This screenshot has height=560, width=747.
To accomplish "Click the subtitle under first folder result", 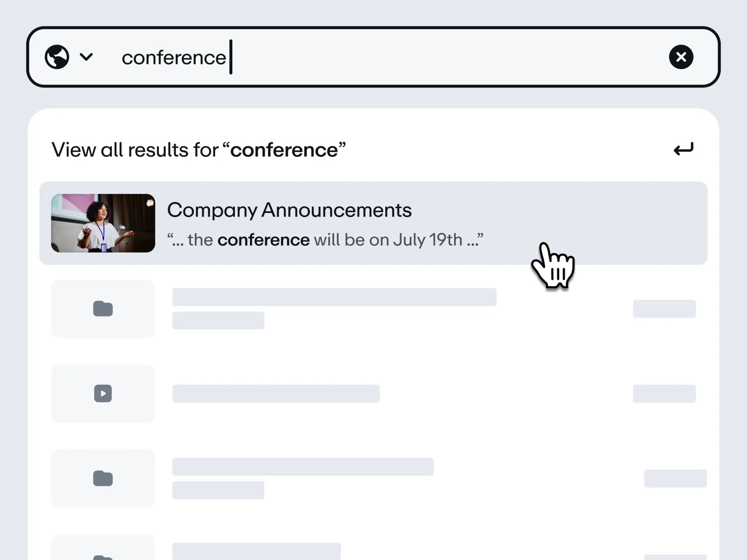I will pyautogui.click(x=218, y=320).
